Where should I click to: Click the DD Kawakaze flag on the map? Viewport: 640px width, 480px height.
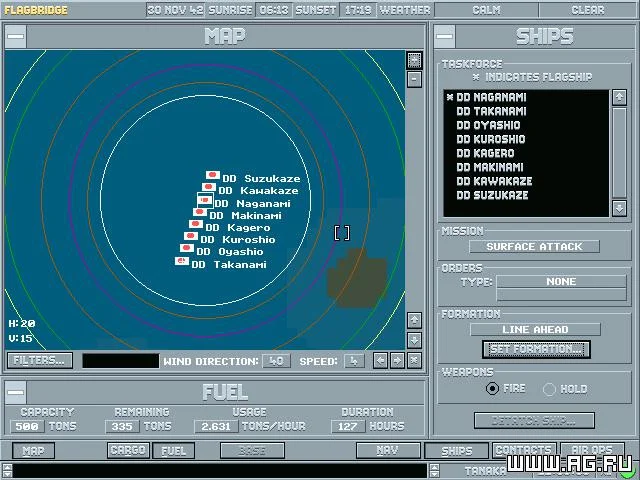pyautogui.click(x=209, y=187)
